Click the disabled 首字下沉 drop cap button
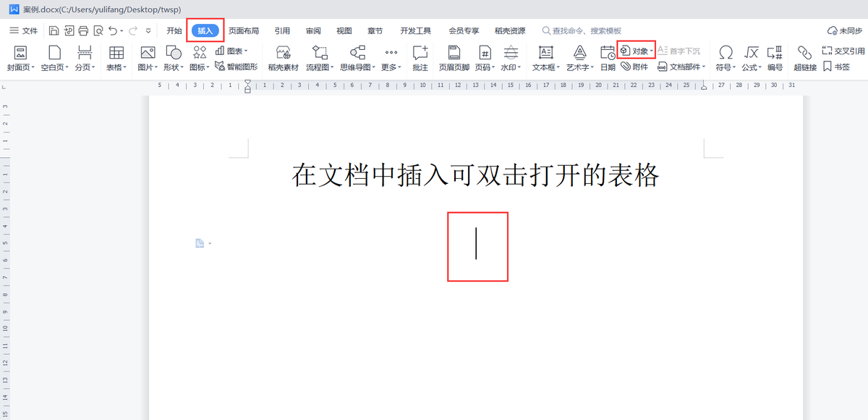868x420 pixels. click(679, 51)
